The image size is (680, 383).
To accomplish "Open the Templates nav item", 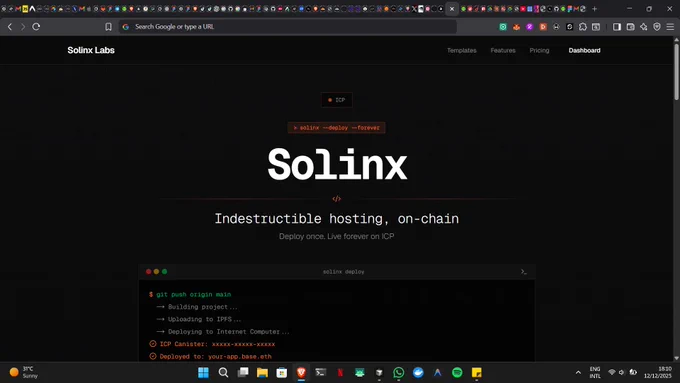I will (x=461, y=50).
